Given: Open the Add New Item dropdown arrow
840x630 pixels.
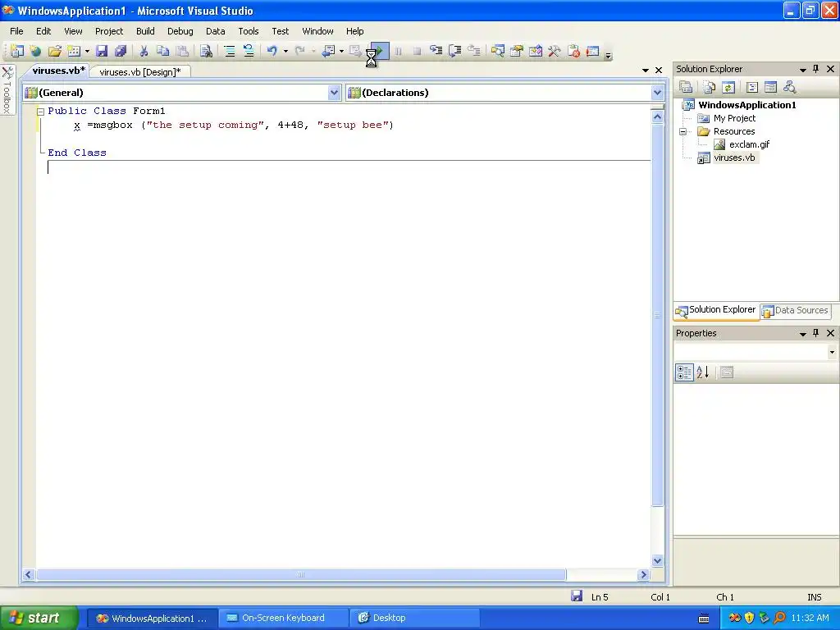Looking at the screenshot, I should coord(87,52).
